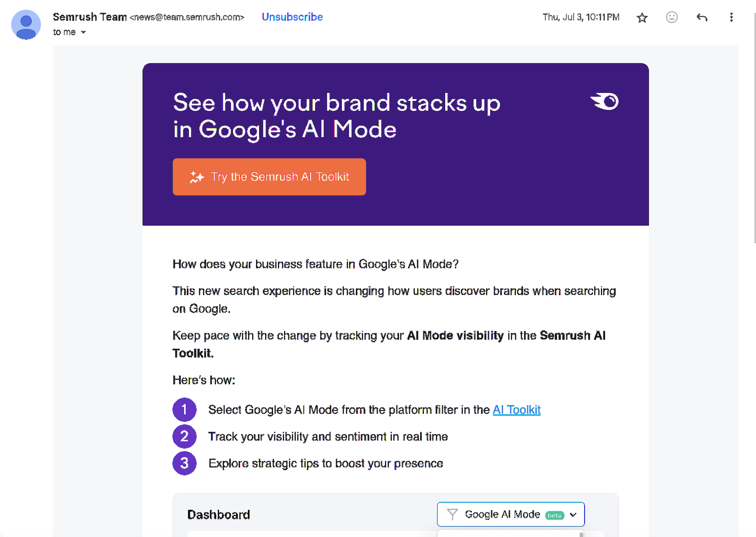This screenshot has height=537, width=756.
Task: Click the chevron inside the Google AI Mode selector
Action: tap(572, 514)
